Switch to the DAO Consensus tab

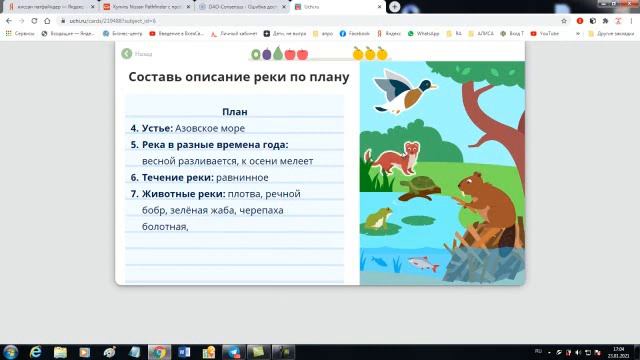tap(242, 7)
